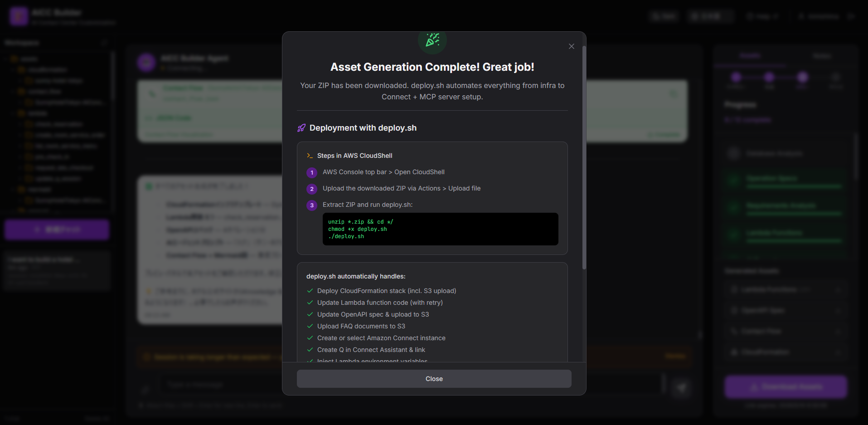The image size is (868, 425).
Task: Click the terminal prompt icon beside Steps in AWS CloudShell
Action: pyautogui.click(x=310, y=156)
